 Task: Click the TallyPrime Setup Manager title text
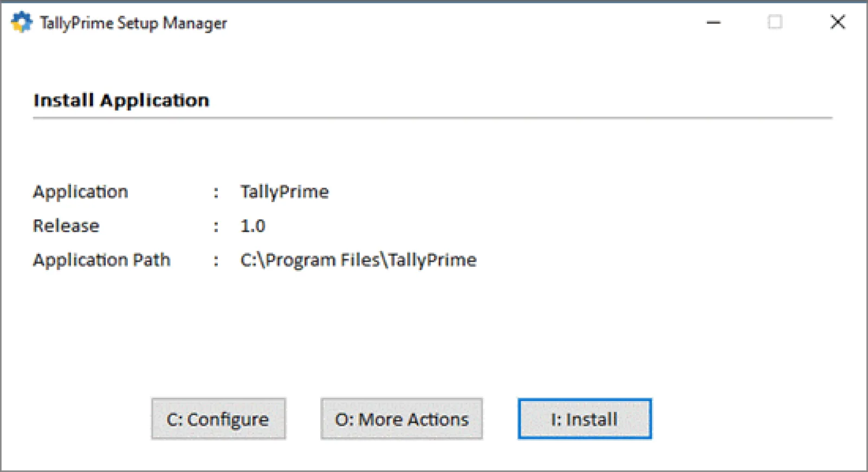[x=133, y=23]
